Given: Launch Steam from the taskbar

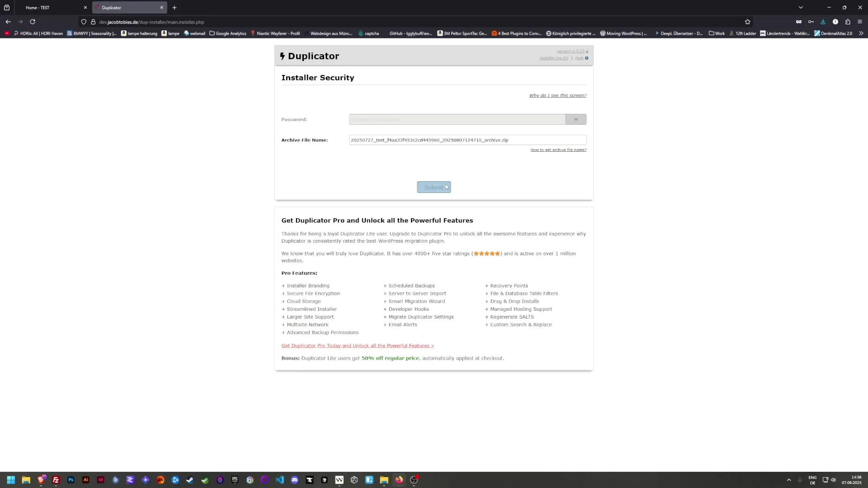Looking at the screenshot, I should (189, 480).
